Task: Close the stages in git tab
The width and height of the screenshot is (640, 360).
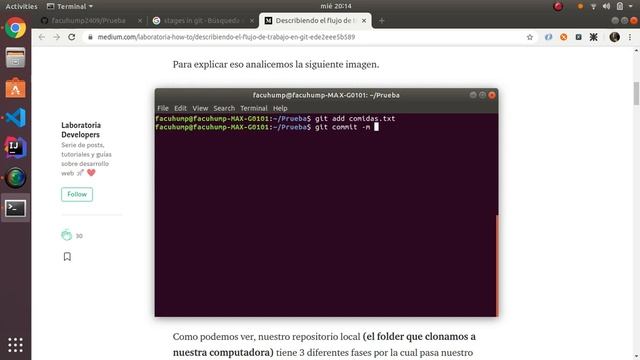Action: click(x=252, y=20)
